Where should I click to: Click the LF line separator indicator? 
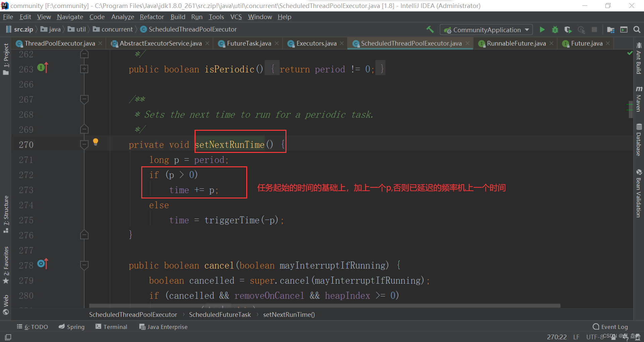[576, 337]
